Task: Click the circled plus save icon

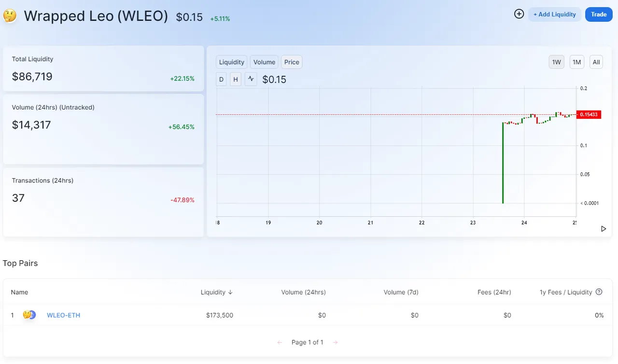Action: point(519,14)
